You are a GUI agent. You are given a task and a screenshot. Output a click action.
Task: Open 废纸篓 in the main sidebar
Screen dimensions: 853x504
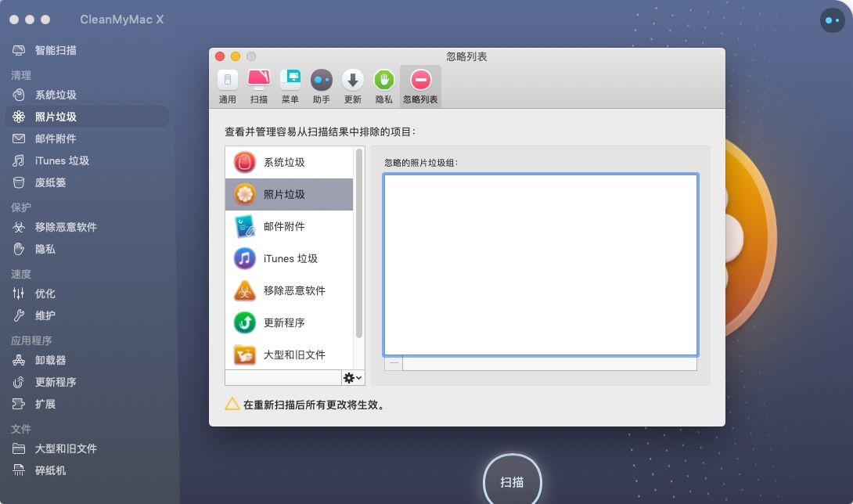(x=87, y=183)
